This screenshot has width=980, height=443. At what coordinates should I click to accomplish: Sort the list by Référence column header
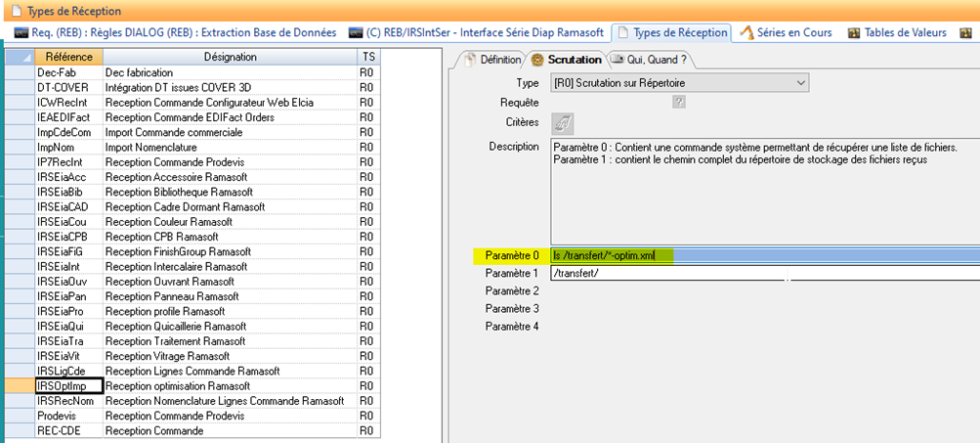point(68,58)
